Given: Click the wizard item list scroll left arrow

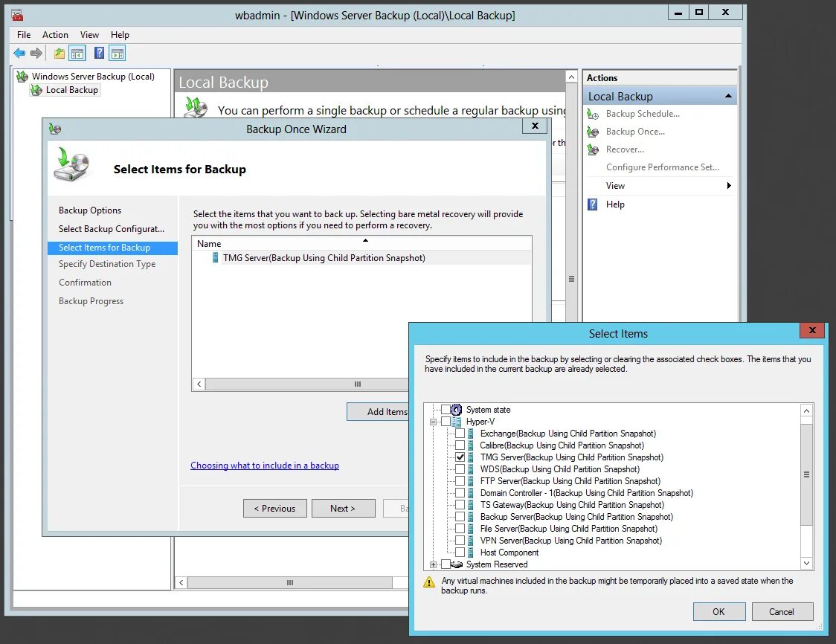Looking at the screenshot, I should pyautogui.click(x=199, y=384).
